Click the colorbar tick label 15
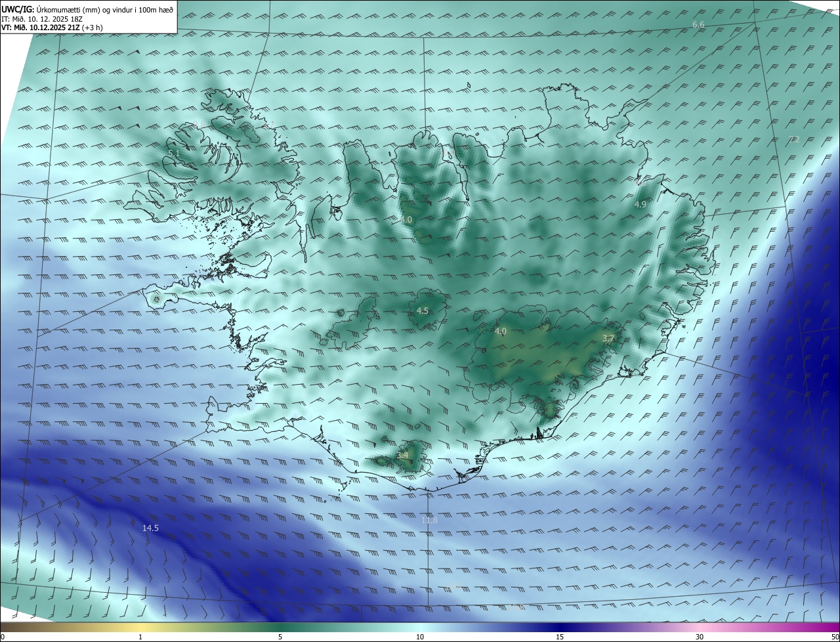The width and height of the screenshot is (840, 642). (560, 637)
